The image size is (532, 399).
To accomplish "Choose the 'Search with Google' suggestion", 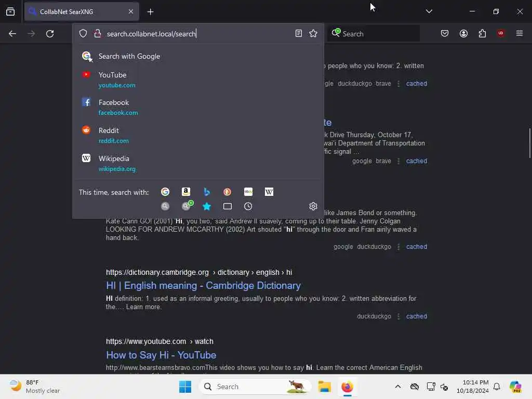I will point(198,56).
